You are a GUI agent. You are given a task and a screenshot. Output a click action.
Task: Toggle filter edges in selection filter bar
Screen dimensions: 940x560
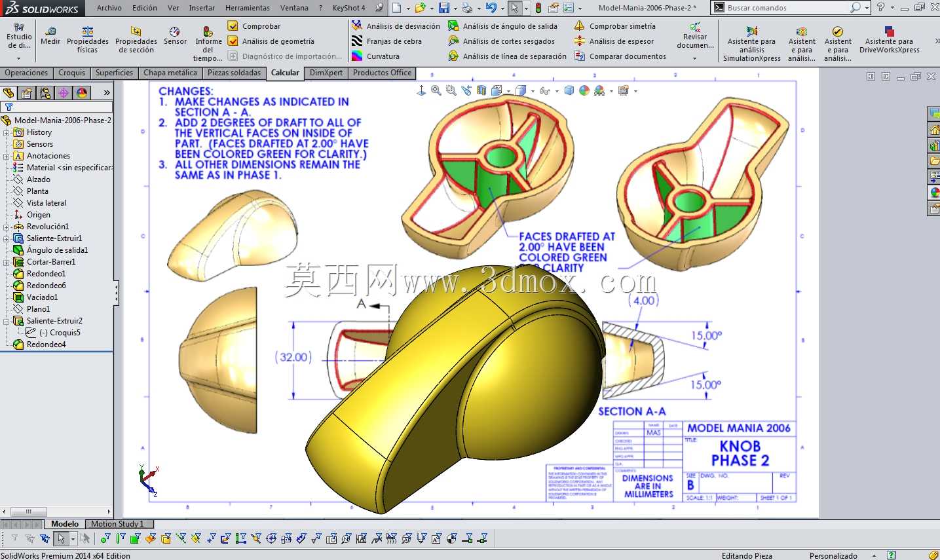click(120, 538)
